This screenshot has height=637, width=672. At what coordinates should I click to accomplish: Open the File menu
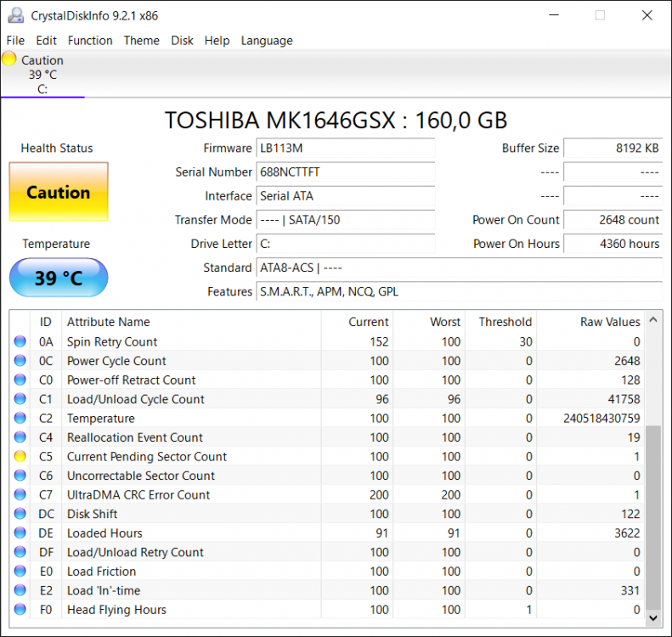tap(15, 41)
